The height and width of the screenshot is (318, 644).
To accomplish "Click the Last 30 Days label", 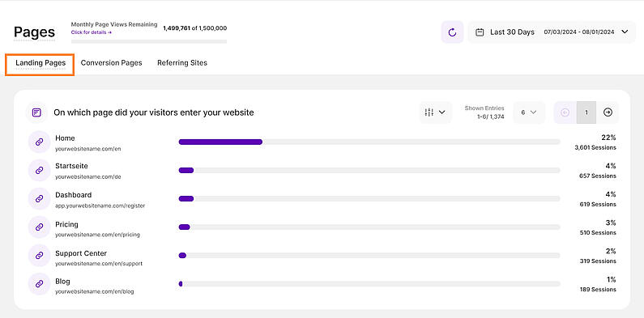I will tap(512, 32).
